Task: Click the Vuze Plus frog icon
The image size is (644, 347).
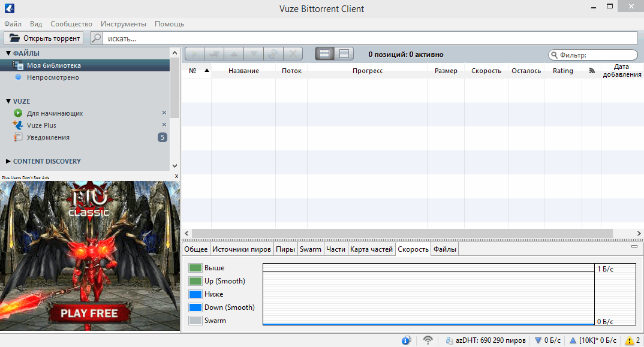Action: click(x=17, y=125)
